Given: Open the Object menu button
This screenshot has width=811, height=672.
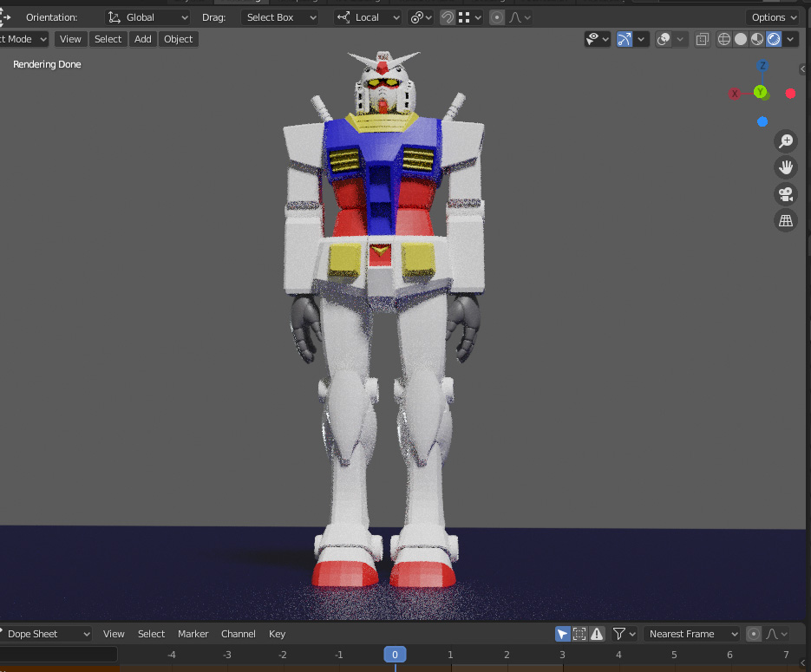Looking at the screenshot, I should (x=179, y=39).
